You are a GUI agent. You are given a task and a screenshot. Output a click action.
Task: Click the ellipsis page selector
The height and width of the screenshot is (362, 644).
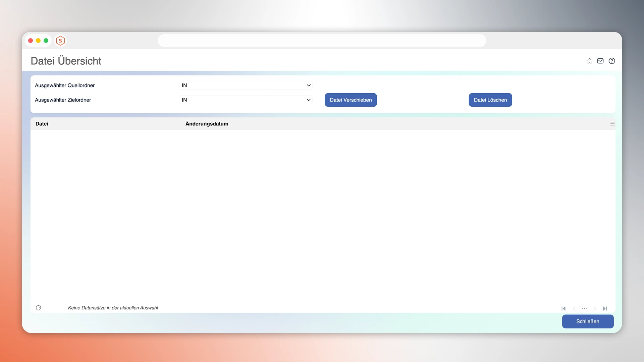click(x=584, y=308)
